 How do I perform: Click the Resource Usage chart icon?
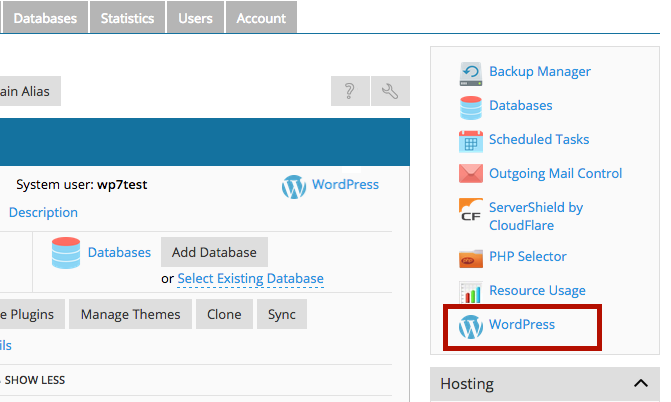click(471, 292)
